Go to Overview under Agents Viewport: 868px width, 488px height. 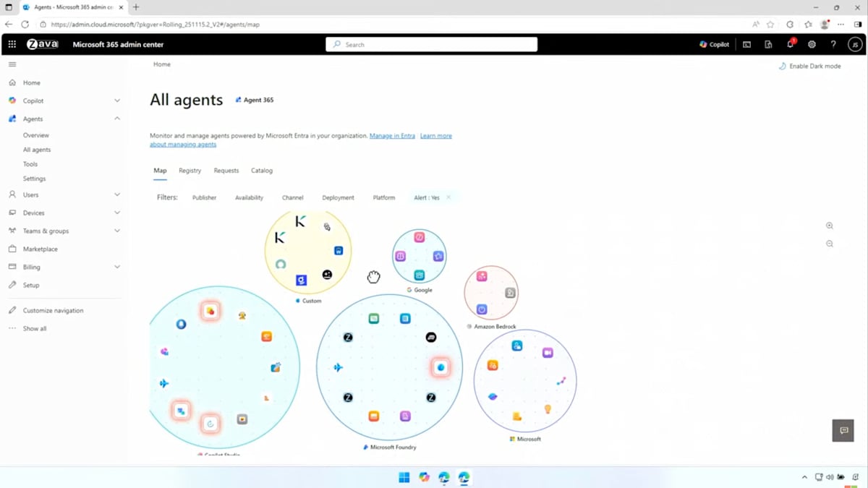(36, 135)
